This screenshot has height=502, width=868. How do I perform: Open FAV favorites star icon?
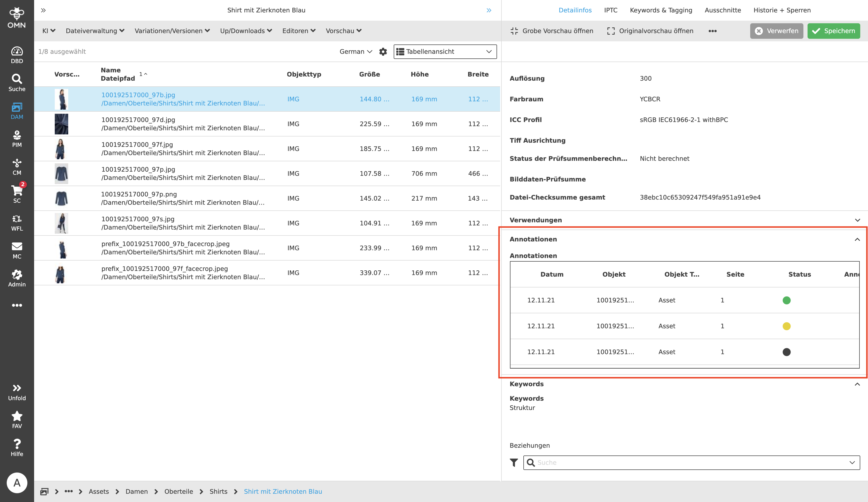17,420
